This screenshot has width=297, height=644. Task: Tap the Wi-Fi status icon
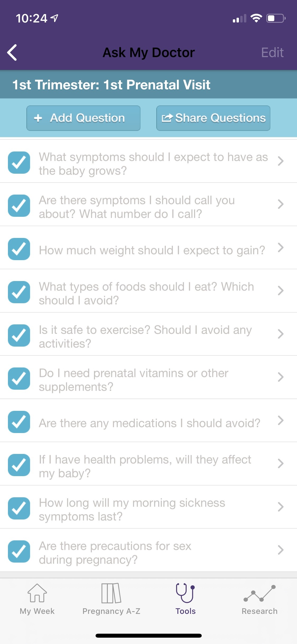(256, 18)
